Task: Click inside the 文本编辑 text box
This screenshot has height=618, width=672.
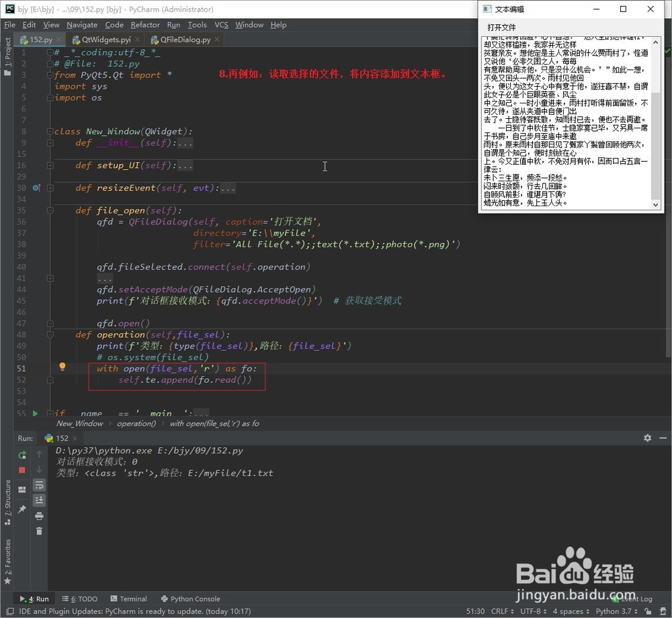Action: [566, 123]
